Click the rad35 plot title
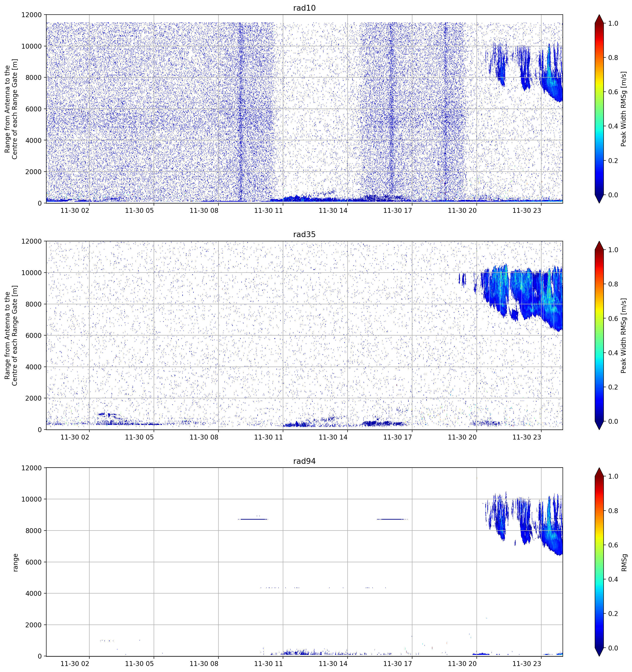632x672 pixels. [x=304, y=234]
